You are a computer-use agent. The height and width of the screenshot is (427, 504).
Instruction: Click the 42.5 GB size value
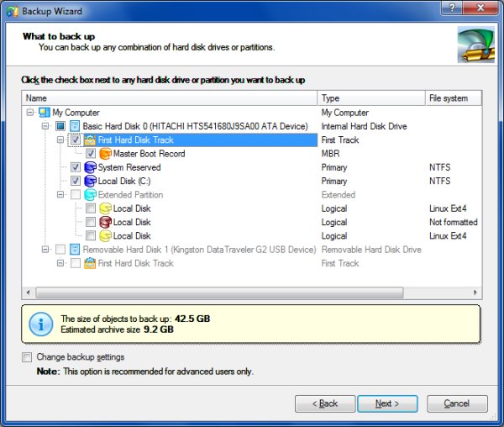(x=192, y=319)
